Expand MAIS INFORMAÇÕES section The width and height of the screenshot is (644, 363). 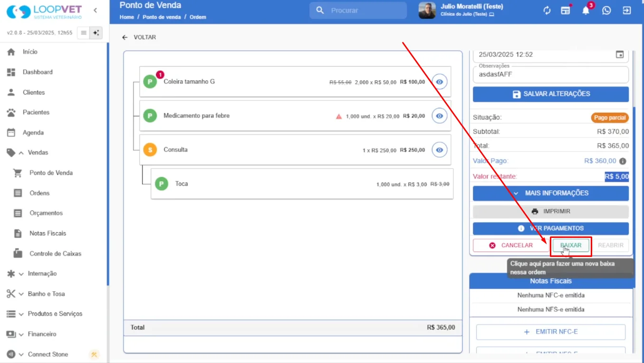[x=551, y=193]
